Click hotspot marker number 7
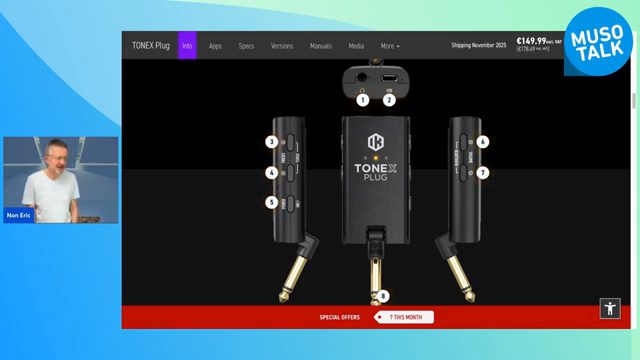 (482, 173)
